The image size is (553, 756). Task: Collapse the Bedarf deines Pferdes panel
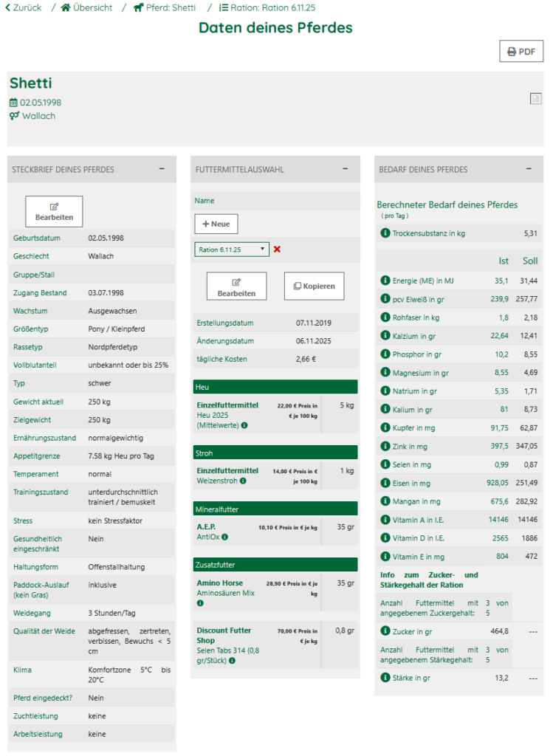[529, 169]
